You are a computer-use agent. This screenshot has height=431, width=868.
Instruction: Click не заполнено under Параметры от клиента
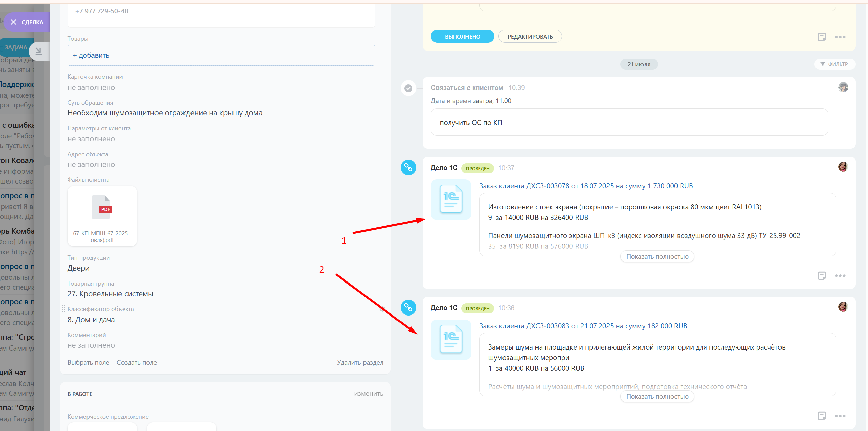(91, 139)
